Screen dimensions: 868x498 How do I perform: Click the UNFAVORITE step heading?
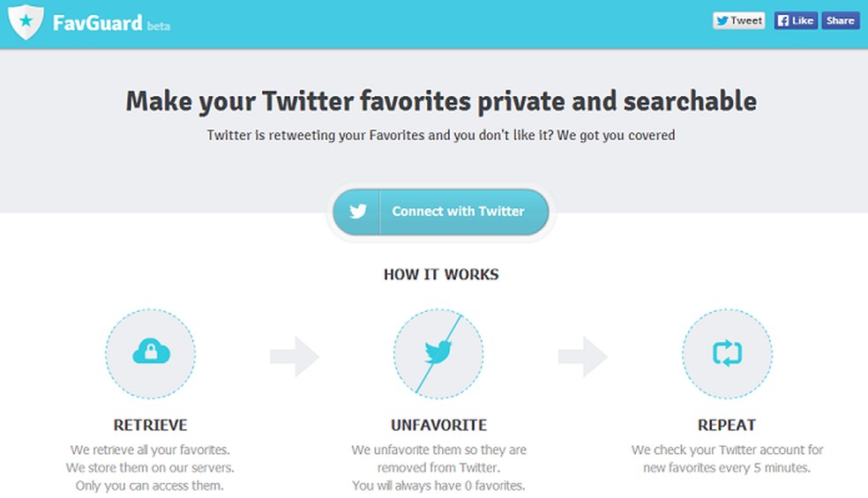pos(438,425)
